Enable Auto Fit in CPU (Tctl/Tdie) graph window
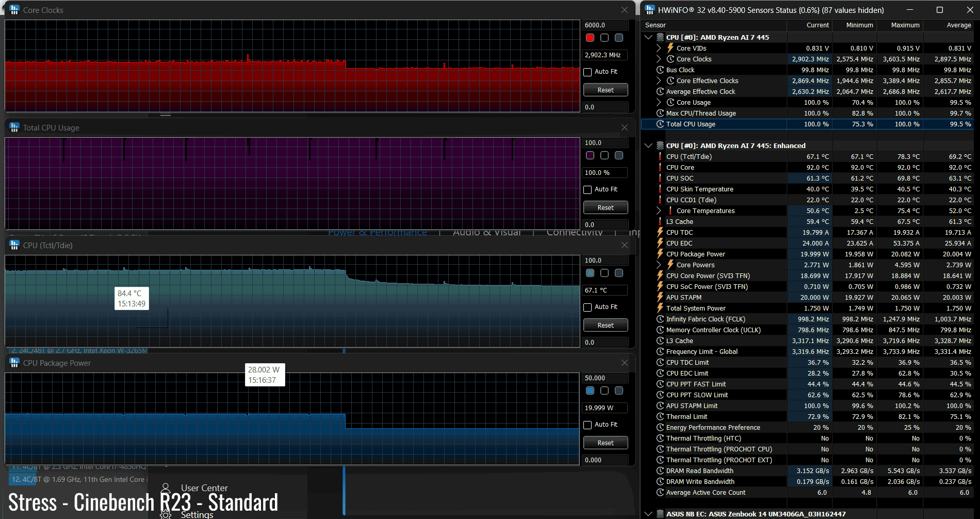The image size is (980, 519). (587, 307)
